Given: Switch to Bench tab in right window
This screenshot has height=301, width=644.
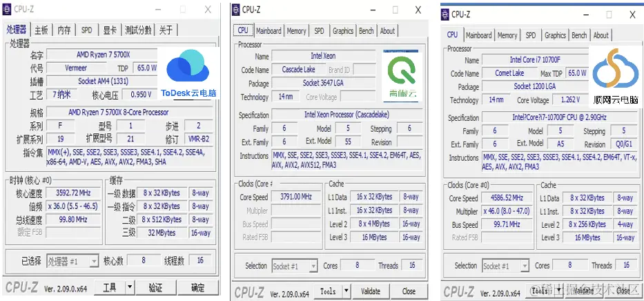Looking at the screenshot, I should click(579, 35).
